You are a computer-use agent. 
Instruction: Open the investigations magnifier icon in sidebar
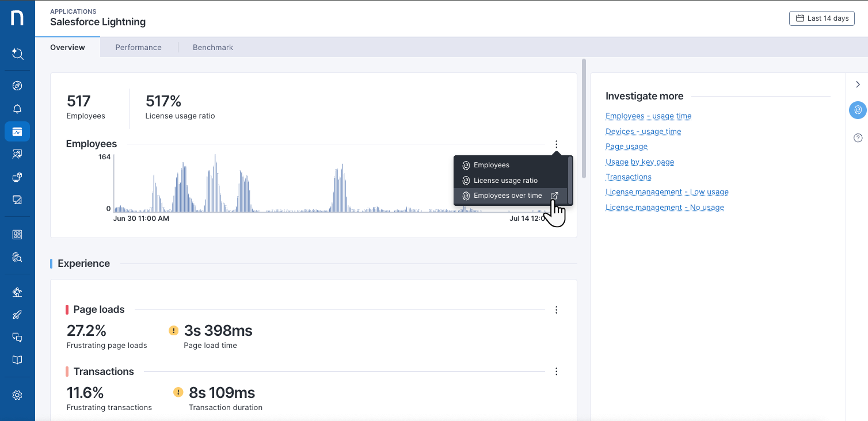click(17, 257)
